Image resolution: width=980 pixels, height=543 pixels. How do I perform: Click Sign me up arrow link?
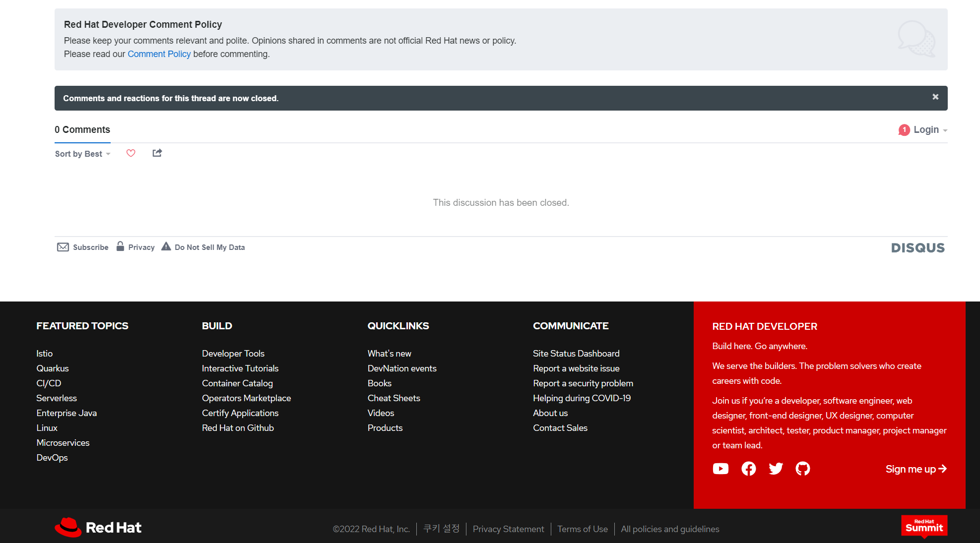point(916,469)
